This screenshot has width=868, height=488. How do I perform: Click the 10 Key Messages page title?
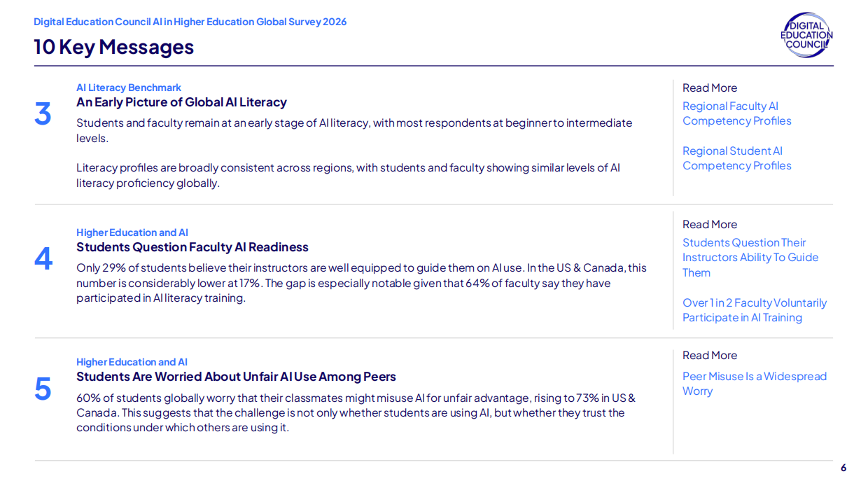tap(114, 47)
